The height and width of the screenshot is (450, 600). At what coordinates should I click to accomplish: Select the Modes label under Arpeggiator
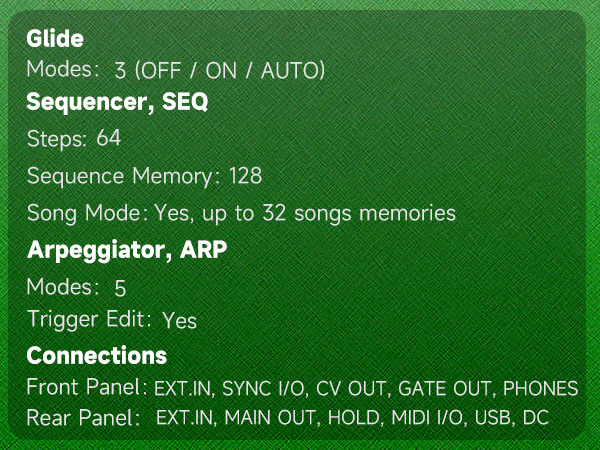64,288
